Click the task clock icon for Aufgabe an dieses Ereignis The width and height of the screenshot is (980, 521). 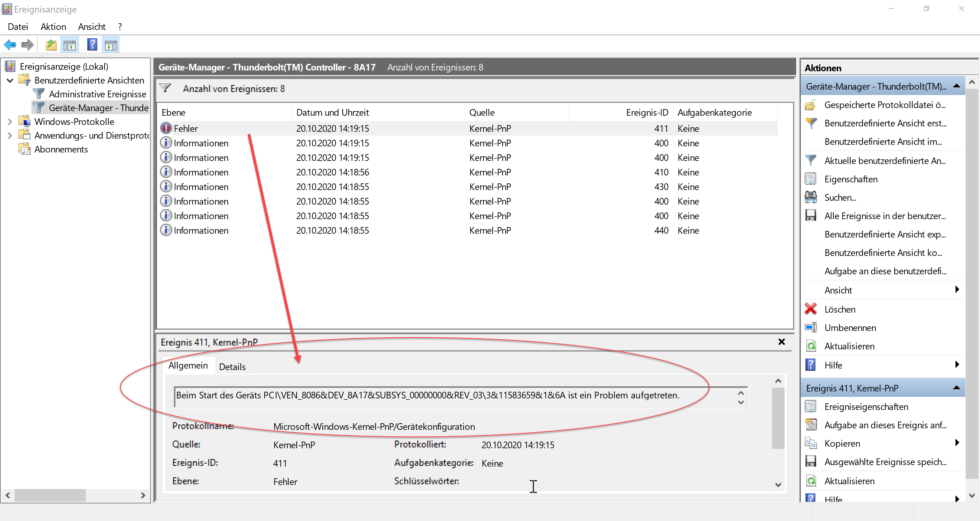[811, 425]
